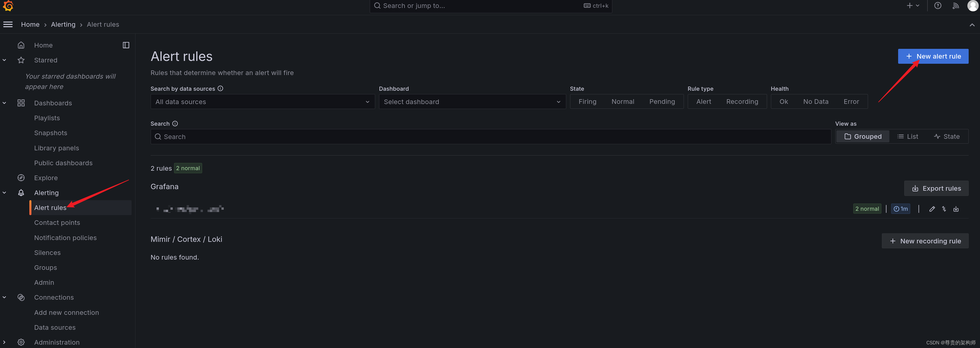Filter alerts by Firing state
Viewport: 980px width, 348px height.
[587, 102]
